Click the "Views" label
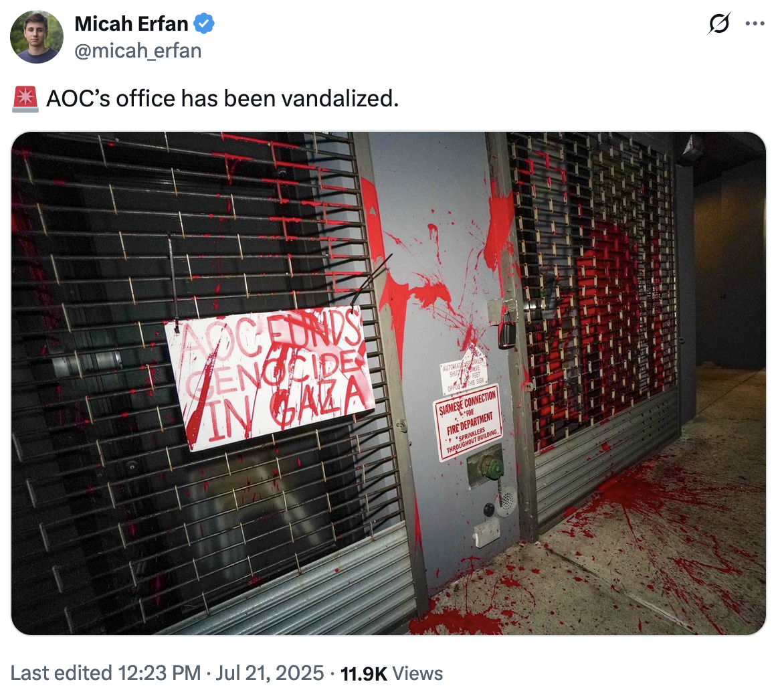This screenshot has width=776, height=700. point(417,674)
